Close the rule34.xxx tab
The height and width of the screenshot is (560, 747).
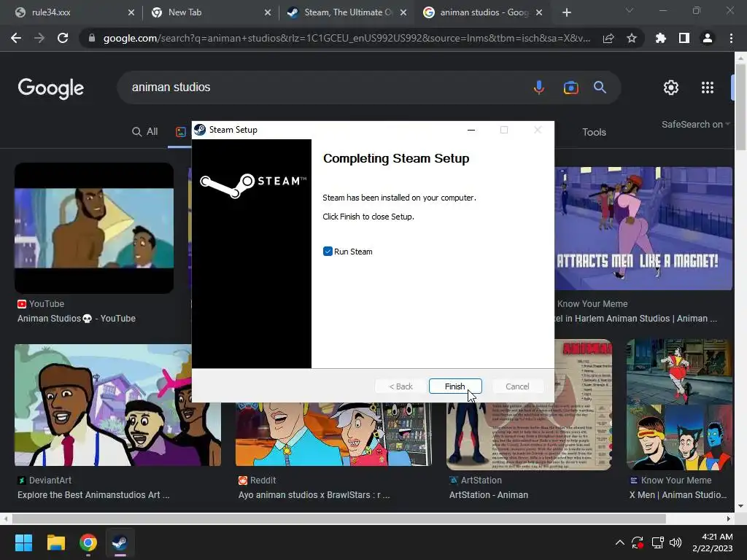tap(131, 12)
